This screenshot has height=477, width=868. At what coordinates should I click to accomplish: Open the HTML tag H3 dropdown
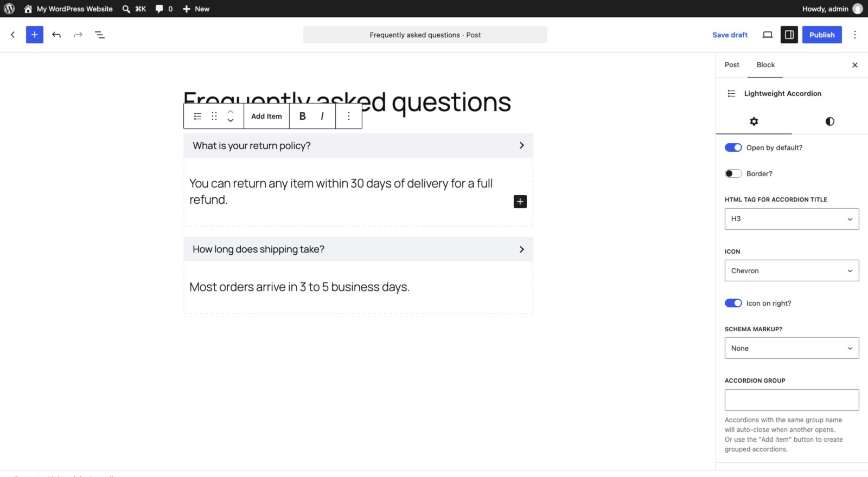pyautogui.click(x=792, y=219)
